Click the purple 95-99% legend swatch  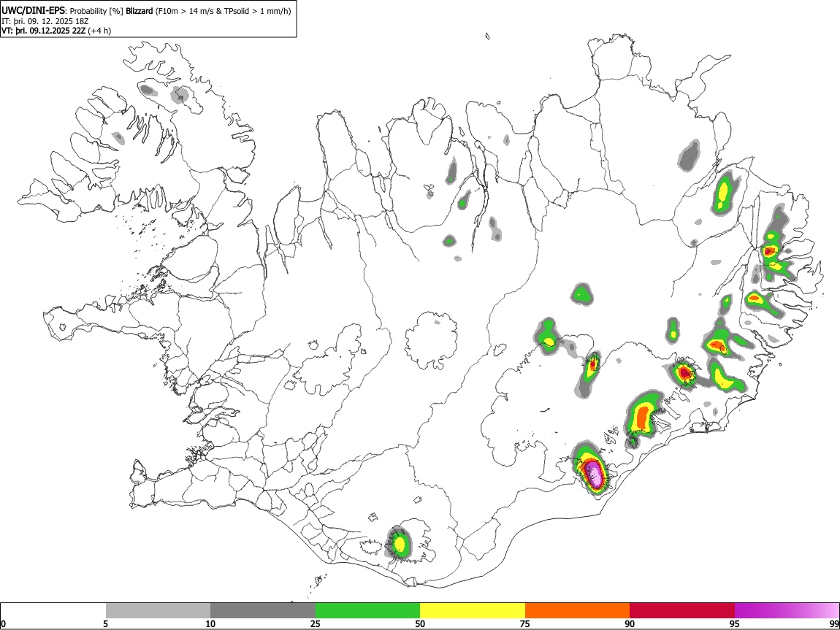pos(787,611)
